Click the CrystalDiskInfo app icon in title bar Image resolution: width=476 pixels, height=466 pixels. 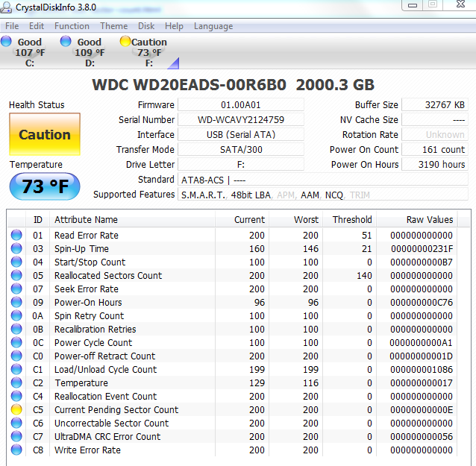[x=6, y=7]
